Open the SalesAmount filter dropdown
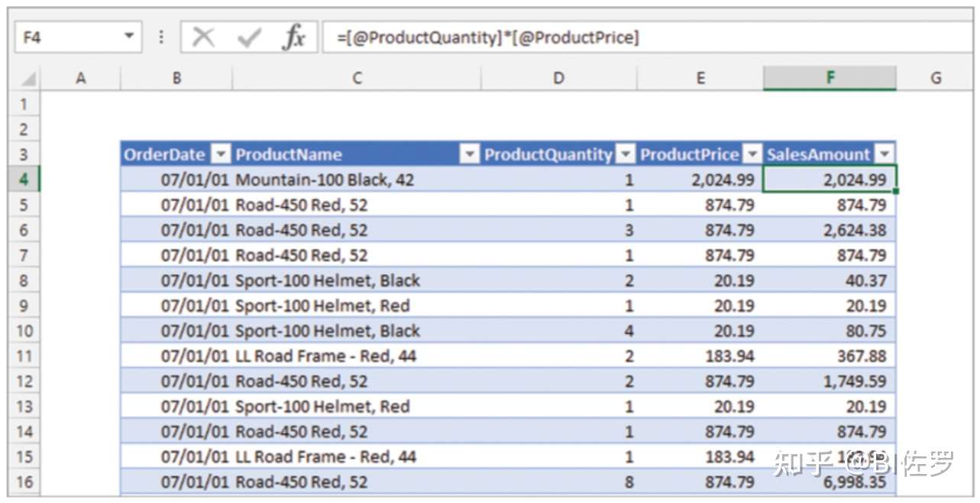Screen dimensions: 980x503 [x=884, y=154]
